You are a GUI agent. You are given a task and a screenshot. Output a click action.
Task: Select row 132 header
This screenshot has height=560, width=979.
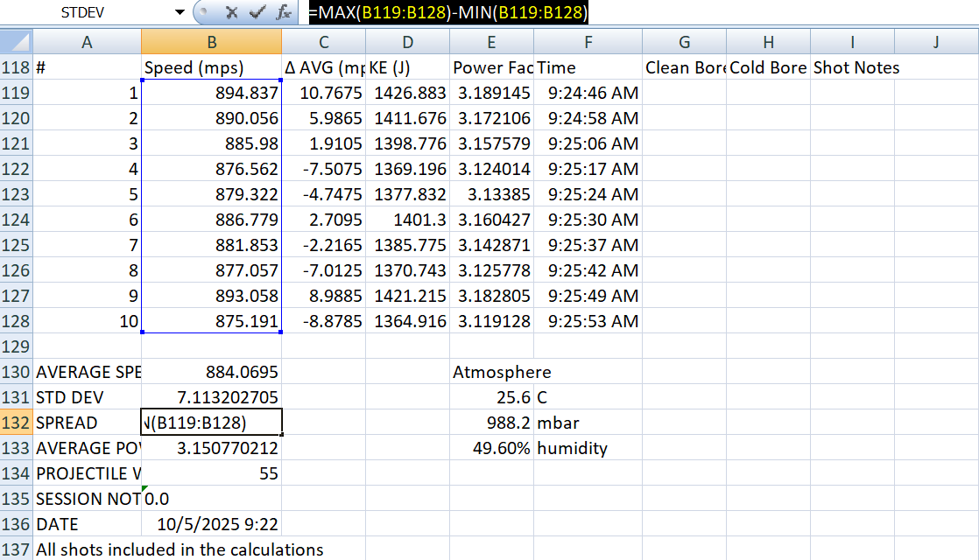click(17, 423)
